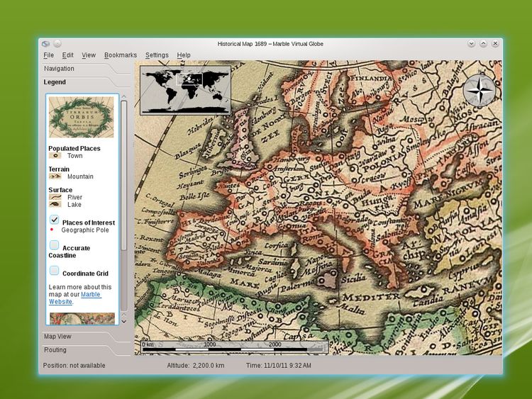Click the window menu icon in title bar
532x399 pixels.
point(45,44)
